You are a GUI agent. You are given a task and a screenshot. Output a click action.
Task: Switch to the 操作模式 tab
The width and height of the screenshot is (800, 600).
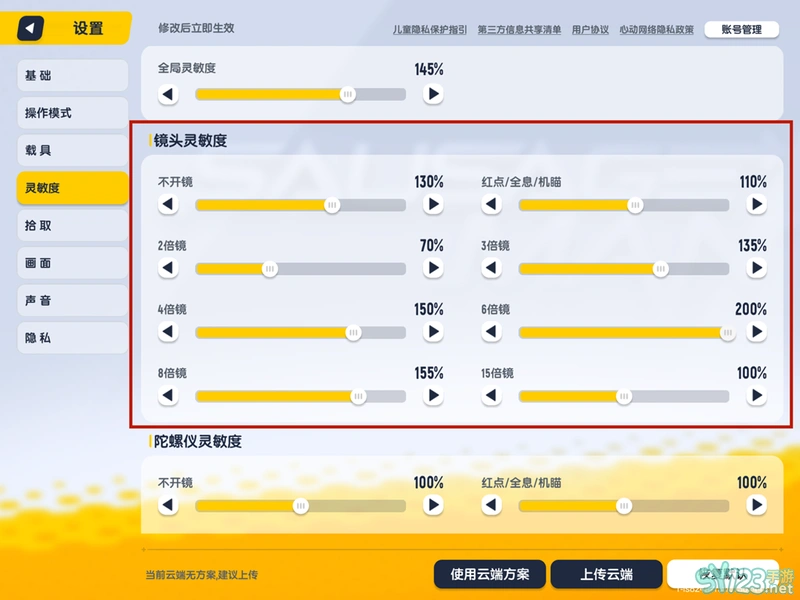[72, 113]
